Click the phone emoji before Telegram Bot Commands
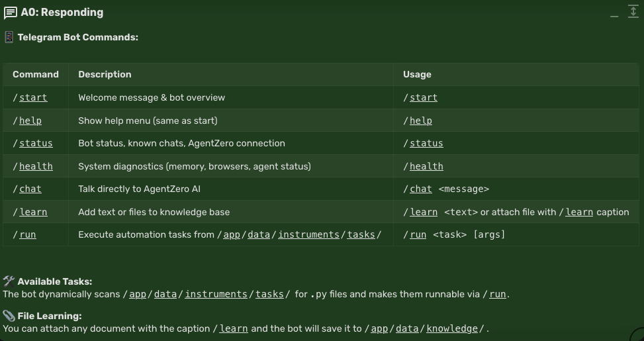This screenshot has width=644, height=341. [x=9, y=38]
